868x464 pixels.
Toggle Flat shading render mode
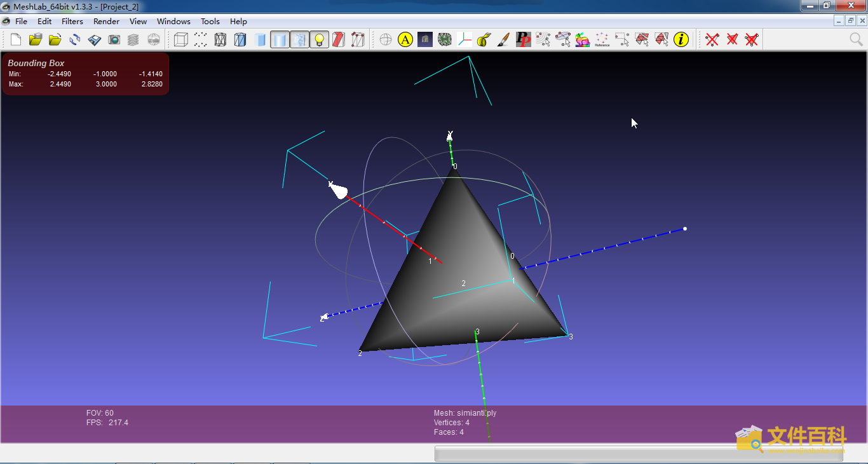click(260, 40)
